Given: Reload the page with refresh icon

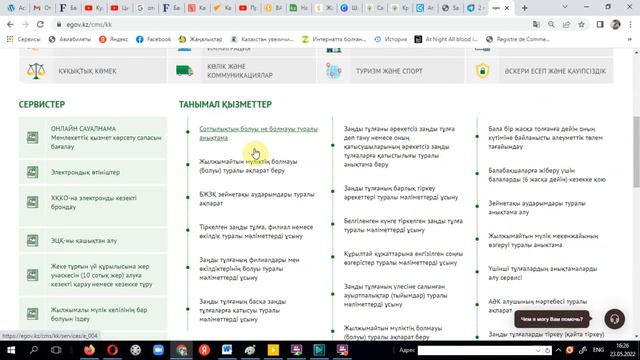Looking at the screenshot, I should (x=40, y=24).
